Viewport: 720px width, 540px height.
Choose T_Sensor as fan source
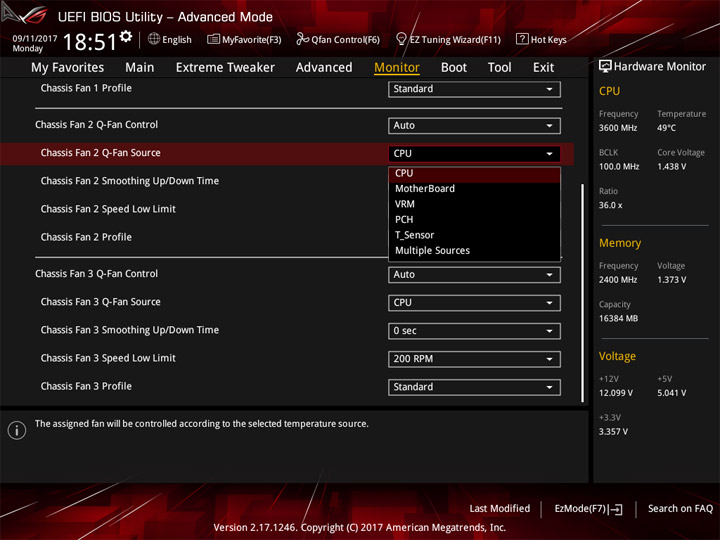(474, 235)
